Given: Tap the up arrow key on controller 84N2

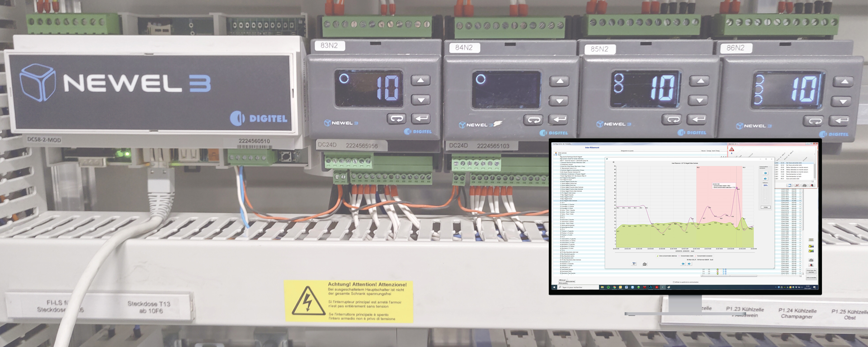Looking at the screenshot, I should point(559,81).
